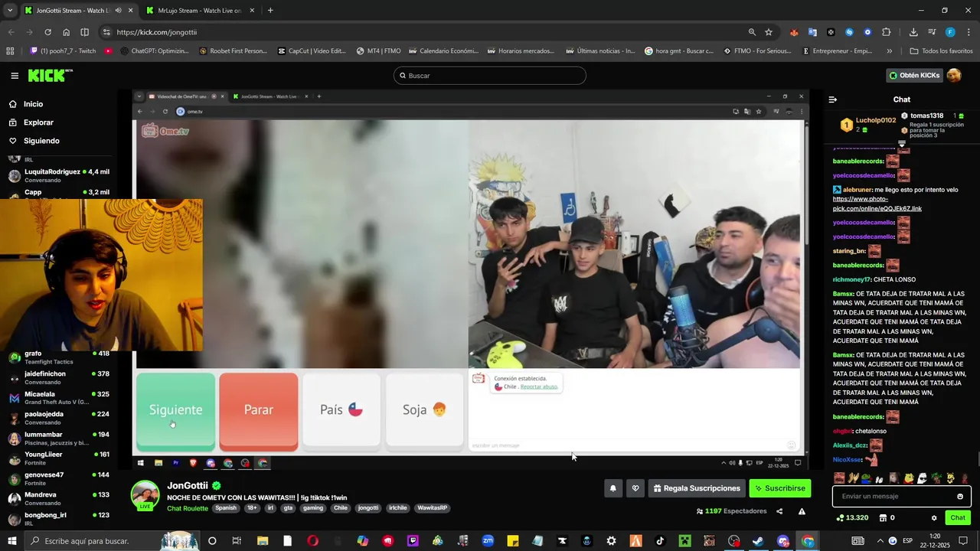Send message with green Chat button
Image resolution: width=980 pixels, height=551 pixels.
(x=958, y=518)
